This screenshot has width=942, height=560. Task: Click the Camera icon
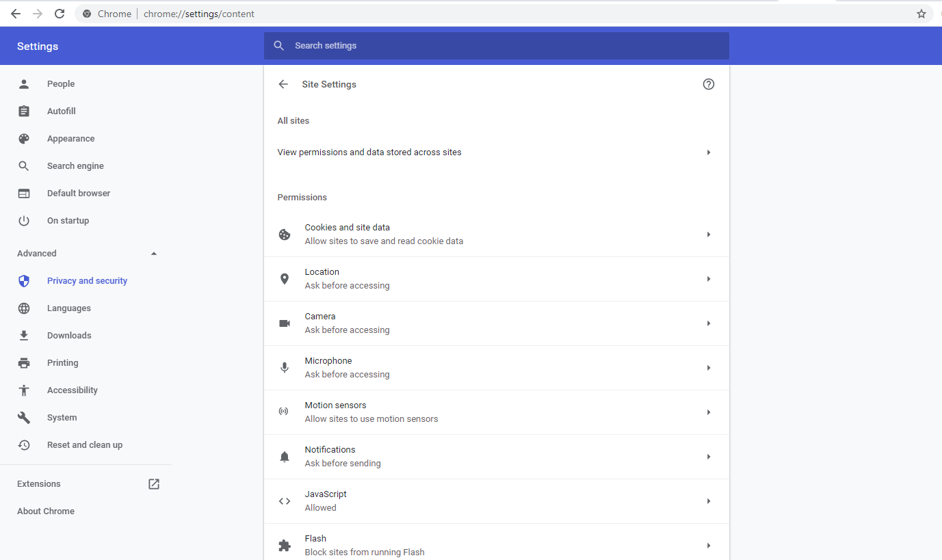285,323
